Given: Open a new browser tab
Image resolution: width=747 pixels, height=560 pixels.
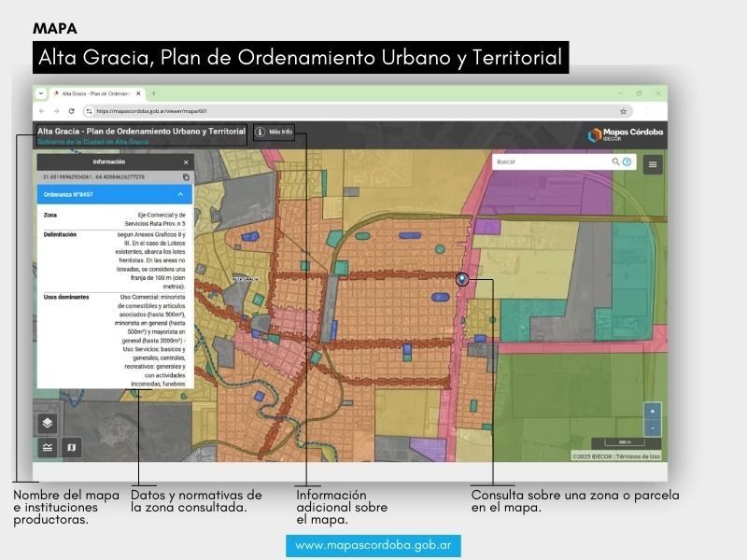Looking at the screenshot, I should click(x=154, y=93).
